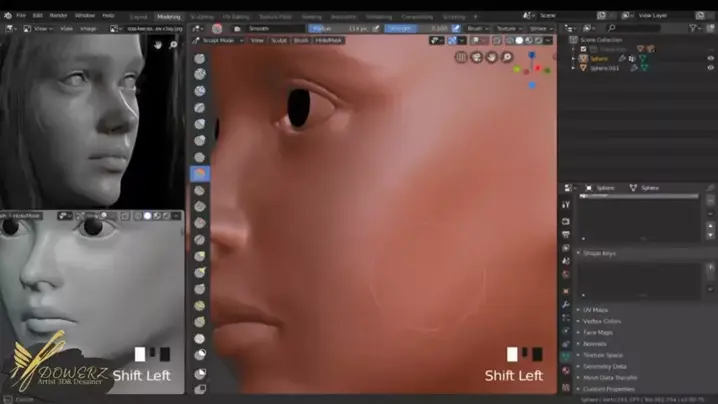The width and height of the screenshot is (718, 404).
Task: Click the Hide/Mask menu button
Action: 328,40
